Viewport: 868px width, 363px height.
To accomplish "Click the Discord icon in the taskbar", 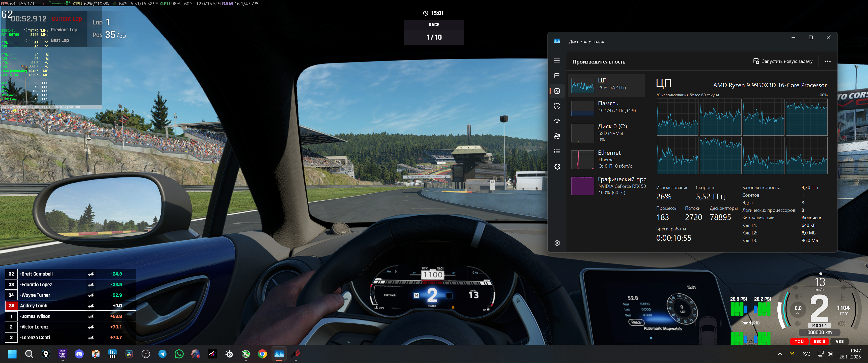I will [79, 354].
